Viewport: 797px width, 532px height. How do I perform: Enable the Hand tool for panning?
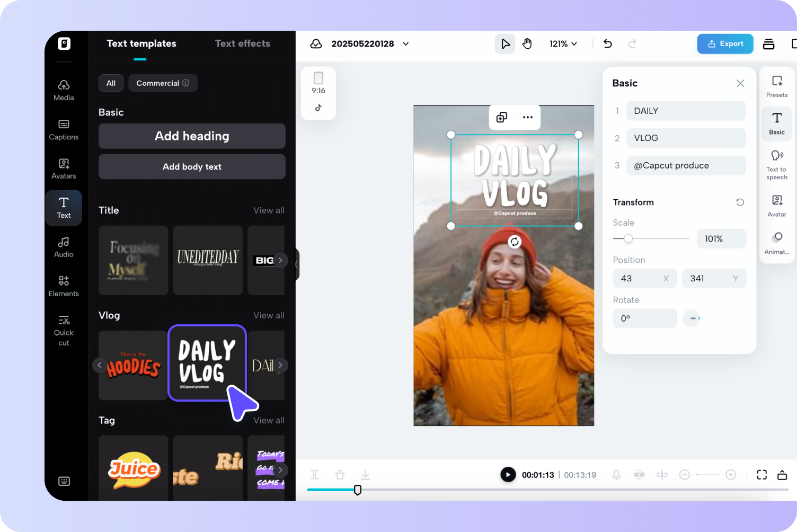pyautogui.click(x=527, y=43)
